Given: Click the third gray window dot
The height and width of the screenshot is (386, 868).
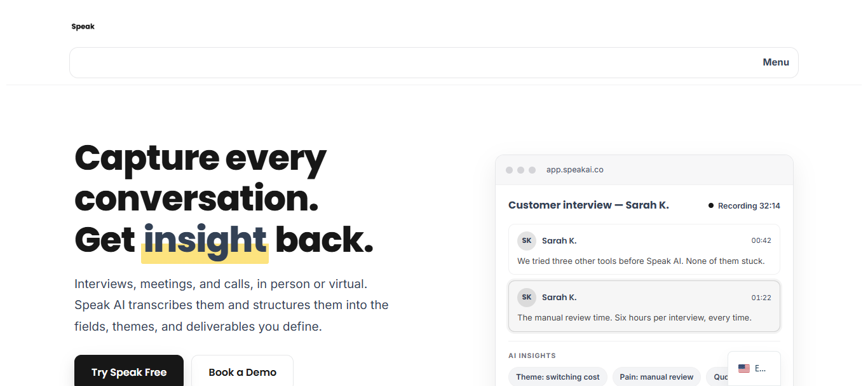Looking at the screenshot, I should [x=532, y=170].
